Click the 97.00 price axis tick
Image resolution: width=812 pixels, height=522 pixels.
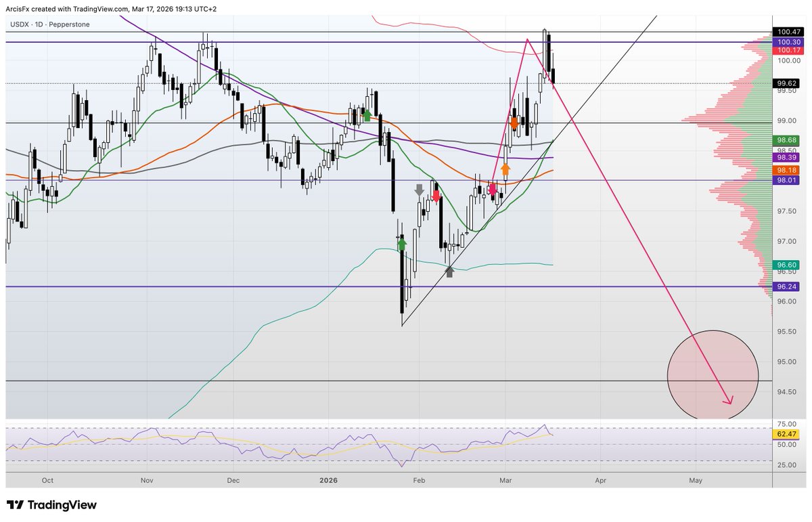click(x=786, y=242)
